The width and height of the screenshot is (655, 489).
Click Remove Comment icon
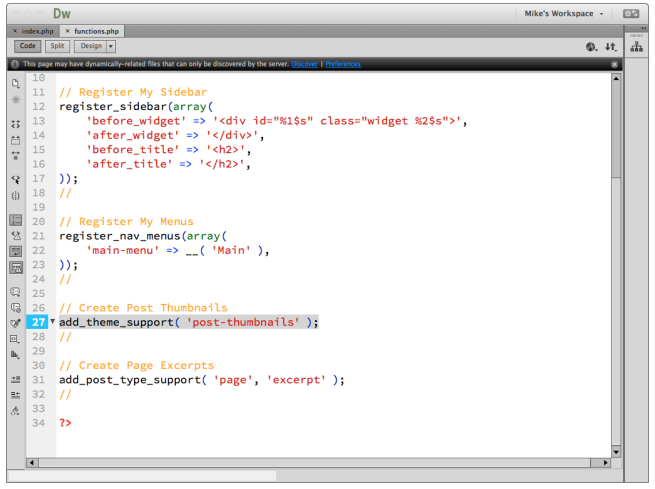[x=16, y=308]
